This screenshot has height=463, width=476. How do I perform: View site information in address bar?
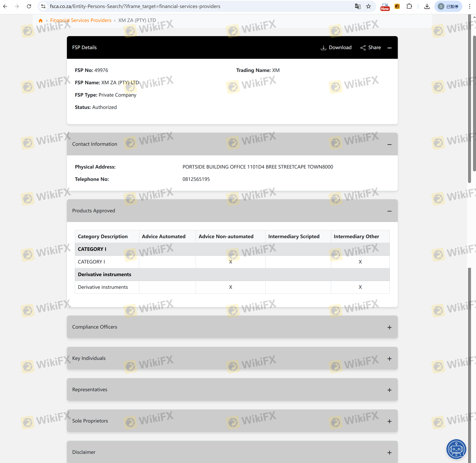43,6
